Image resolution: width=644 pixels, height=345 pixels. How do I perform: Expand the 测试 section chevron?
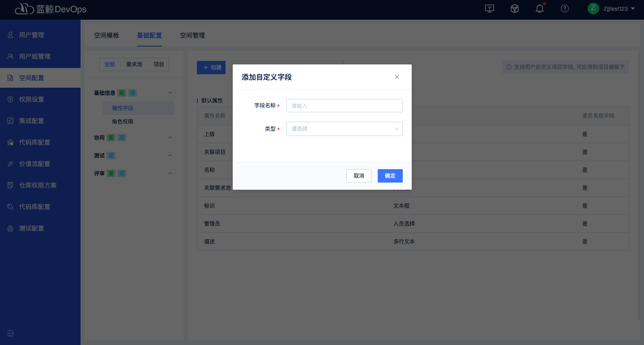[170, 155]
